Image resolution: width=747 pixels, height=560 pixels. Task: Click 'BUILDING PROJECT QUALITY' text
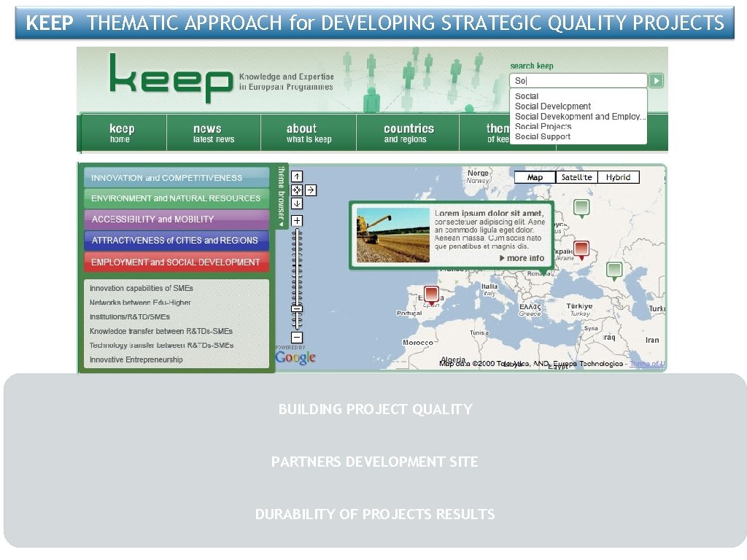pyautogui.click(x=376, y=409)
